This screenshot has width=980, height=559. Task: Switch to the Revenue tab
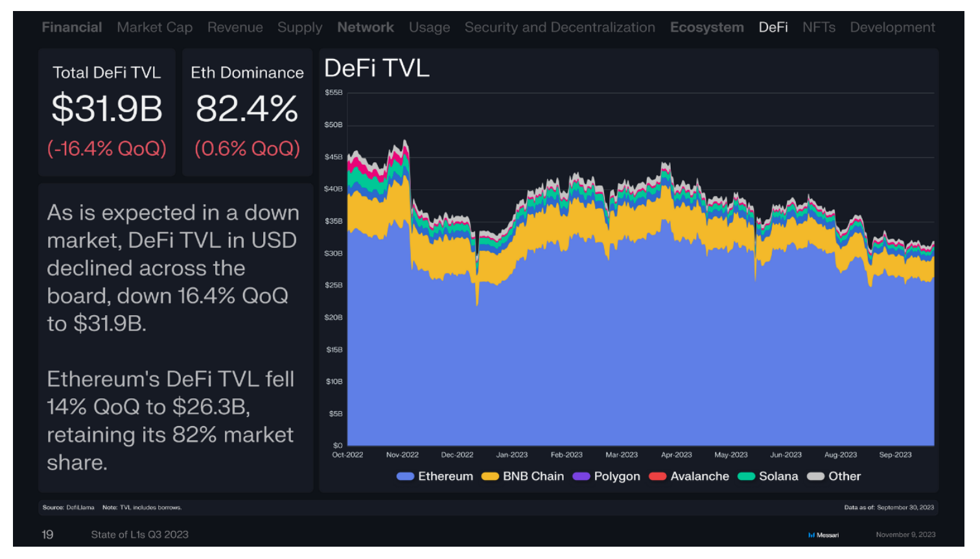point(235,27)
